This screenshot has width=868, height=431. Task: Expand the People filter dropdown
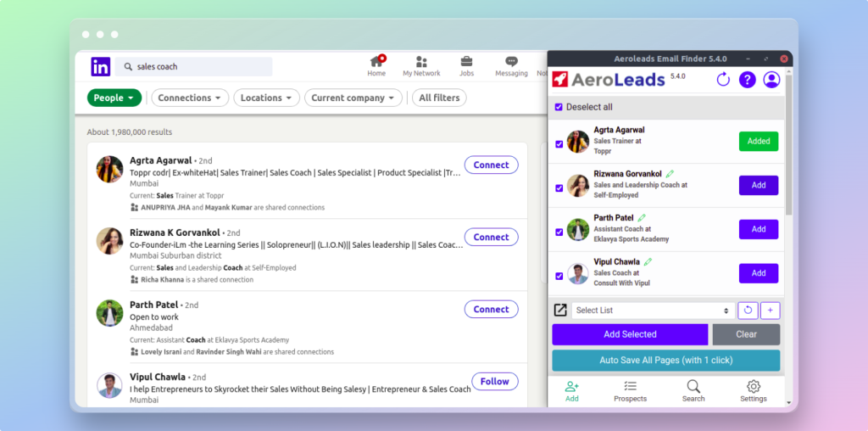coord(114,98)
